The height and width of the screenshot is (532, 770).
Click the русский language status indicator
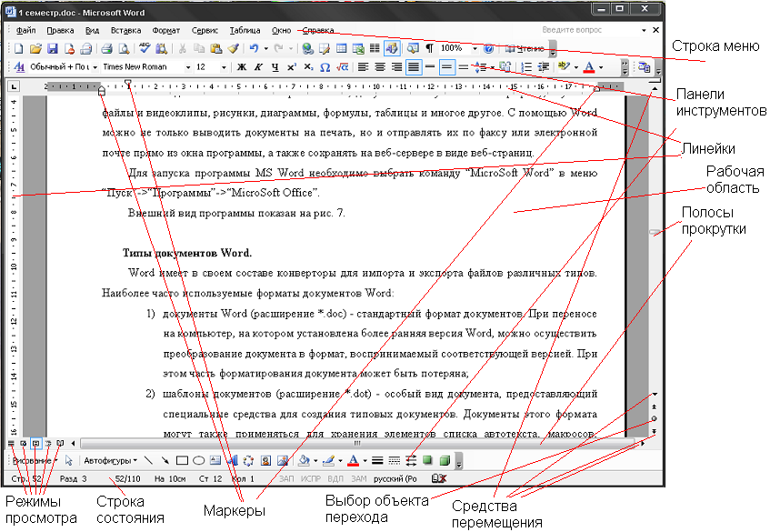[x=395, y=478]
